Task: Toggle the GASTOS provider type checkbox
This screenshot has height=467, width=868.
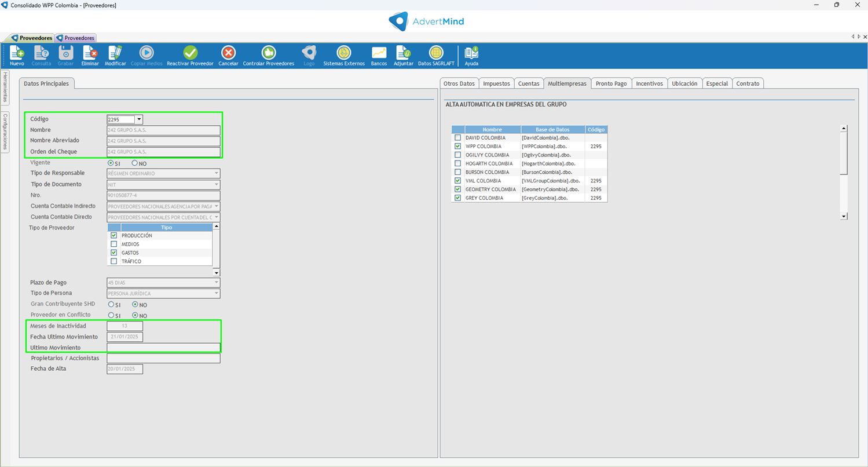Action: (113, 253)
